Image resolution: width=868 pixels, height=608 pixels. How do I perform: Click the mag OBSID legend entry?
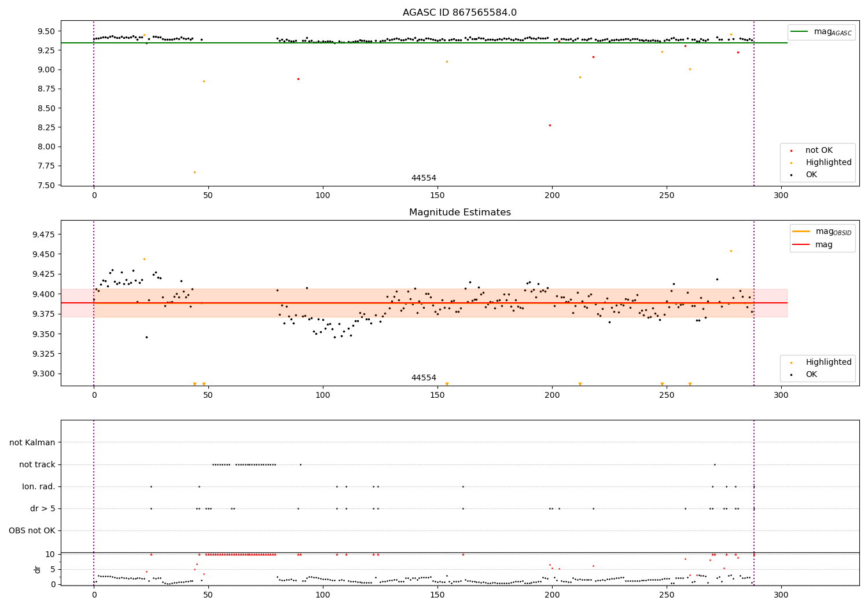(822, 232)
